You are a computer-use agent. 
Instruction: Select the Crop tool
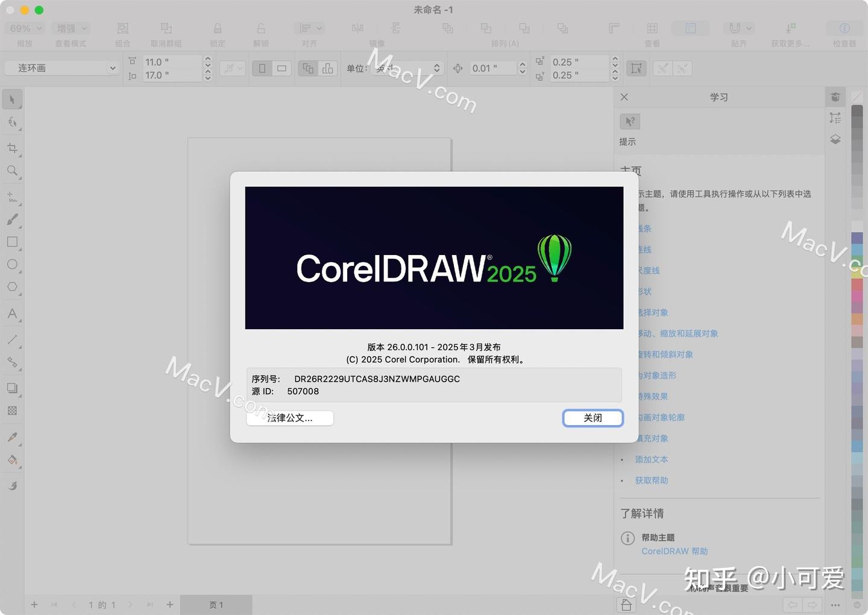coord(13,147)
